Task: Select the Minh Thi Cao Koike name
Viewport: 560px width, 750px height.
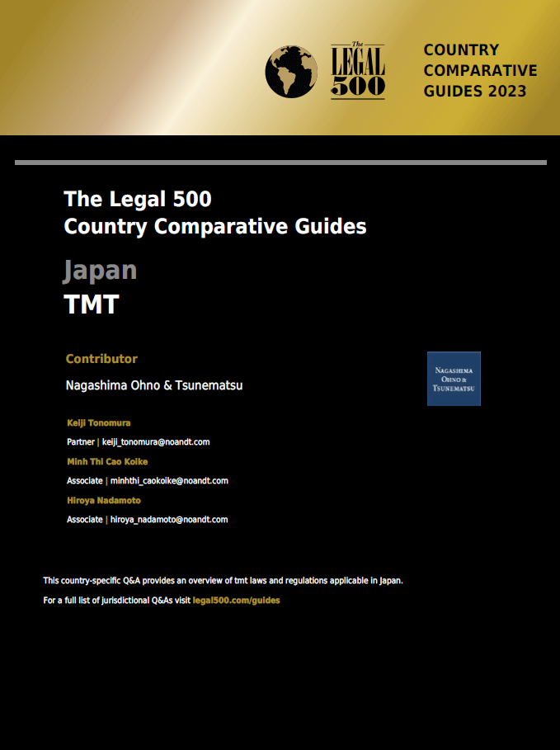Action: 107,462
